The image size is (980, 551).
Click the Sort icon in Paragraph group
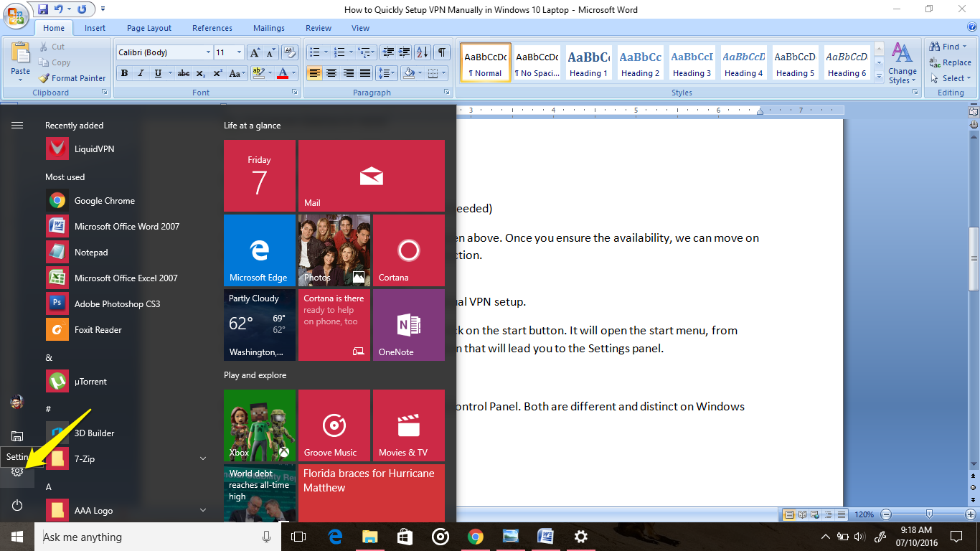point(423,52)
